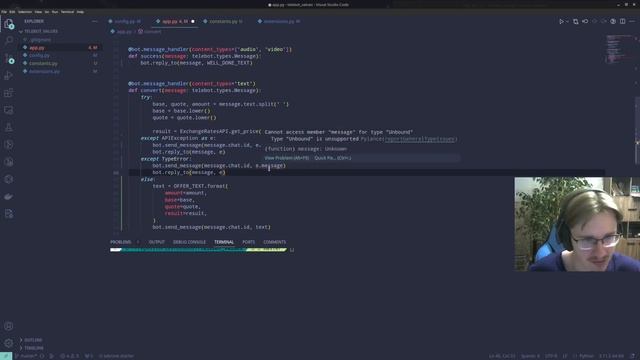The height and width of the screenshot is (360, 640).
Task: Click the notifications bell in status bar
Action: coord(633,356)
